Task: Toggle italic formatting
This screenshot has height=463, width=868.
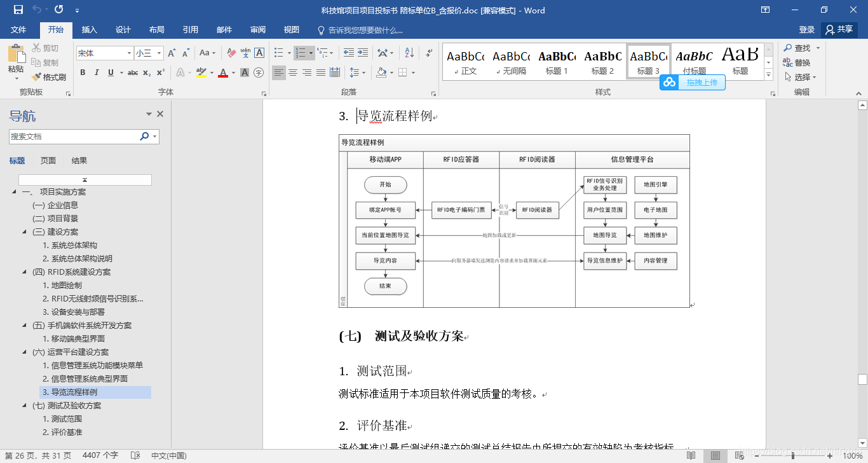Action: point(97,73)
